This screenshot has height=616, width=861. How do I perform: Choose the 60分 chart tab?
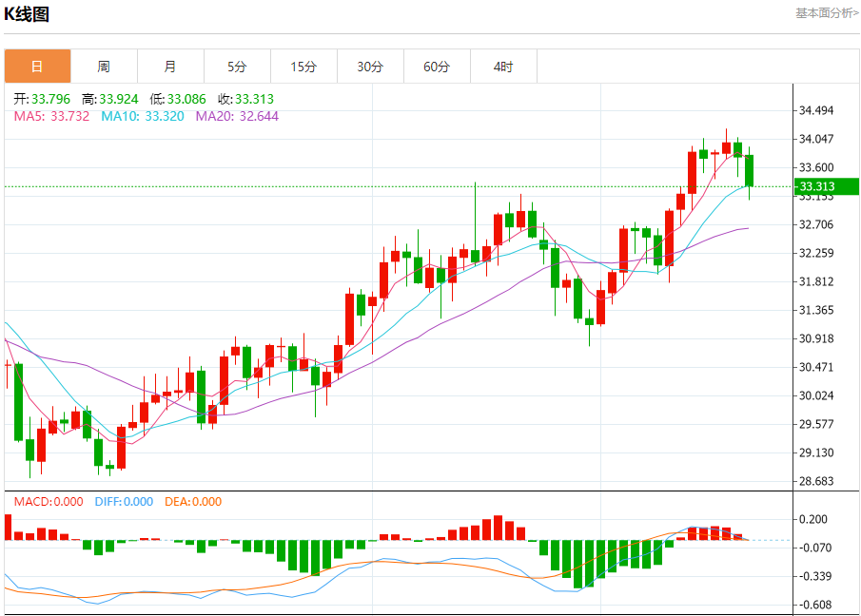click(x=437, y=67)
